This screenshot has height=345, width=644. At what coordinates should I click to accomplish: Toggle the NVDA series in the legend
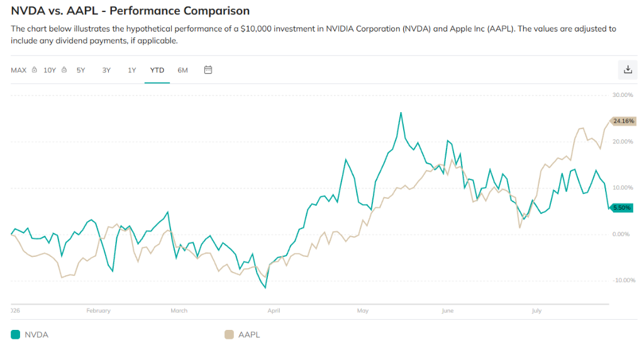point(30,335)
